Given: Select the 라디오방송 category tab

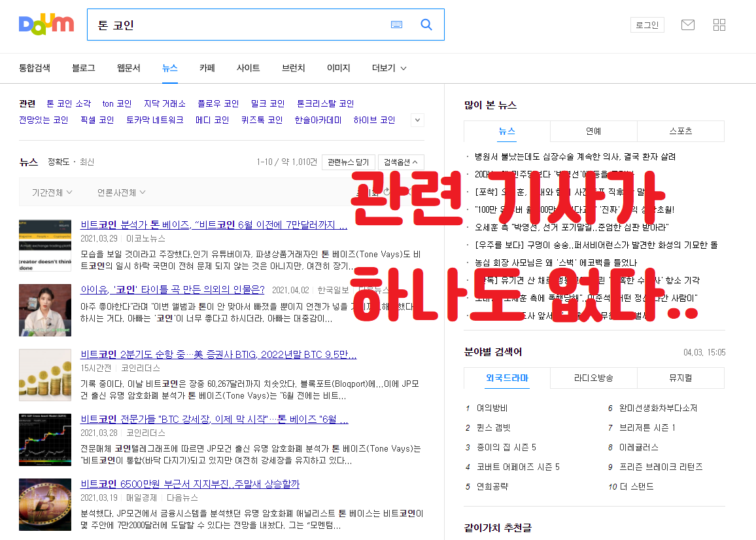Looking at the screenshot, I should [594, 378].
